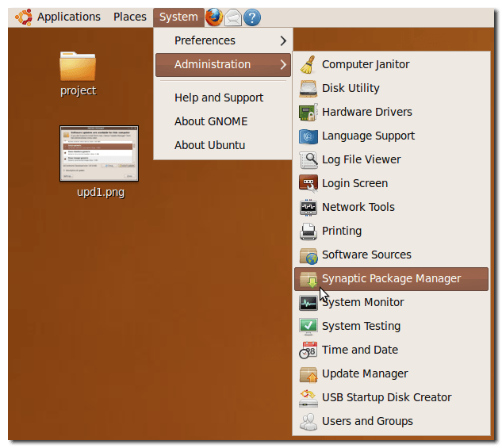Click the System Monitor graph icon
Screen dimensions: 502x448
coord(308,303)
